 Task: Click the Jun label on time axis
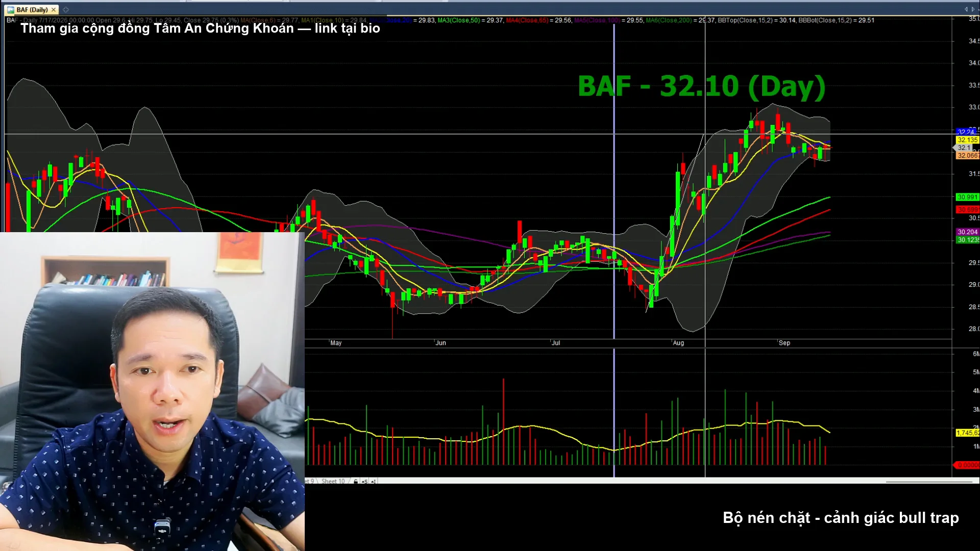tap(440, 343)
